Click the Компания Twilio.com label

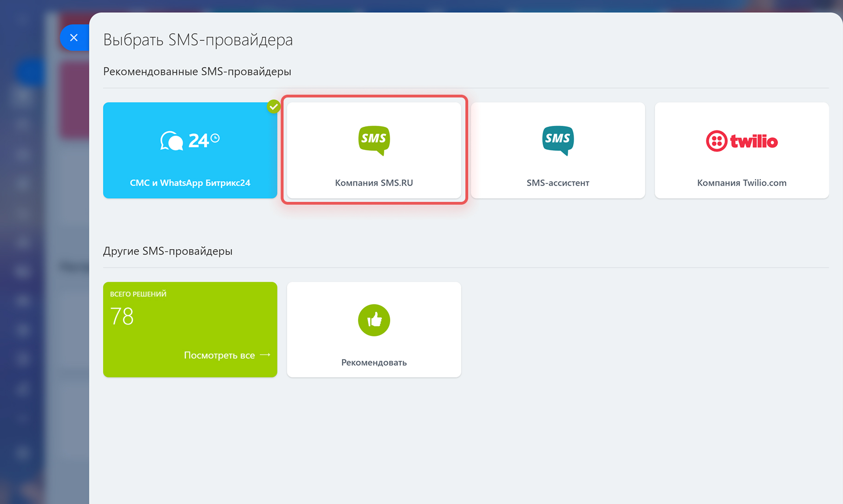pos(742,183)
